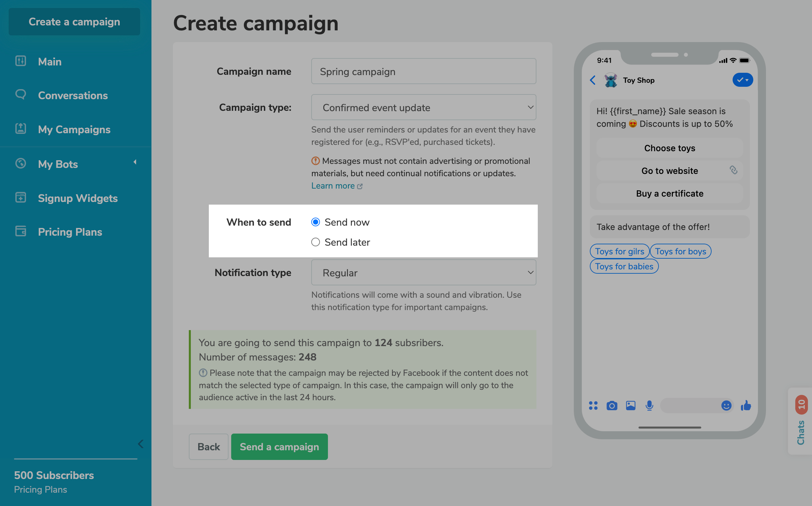The height and width of the screenshot is (506, 812).
Task: Click the smiley emoji icon in message field
Action: pyautogui.click(x=726, y=406)
